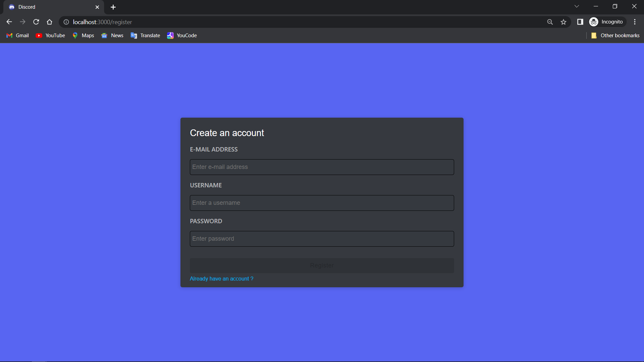Toggle the browser side panel
The height and width of the screenshot is (362, 644).
coord(580,22)
